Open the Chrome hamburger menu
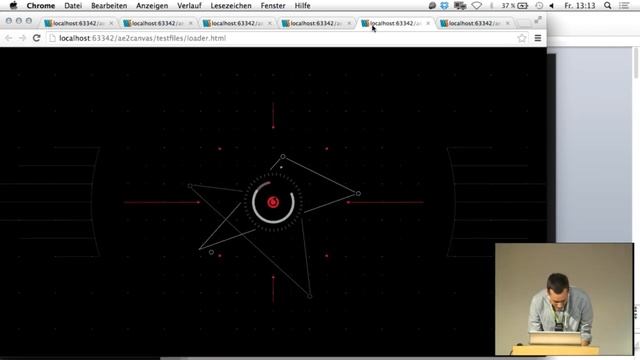Screen dimensions: 640x360 click(x=538, y=38)
